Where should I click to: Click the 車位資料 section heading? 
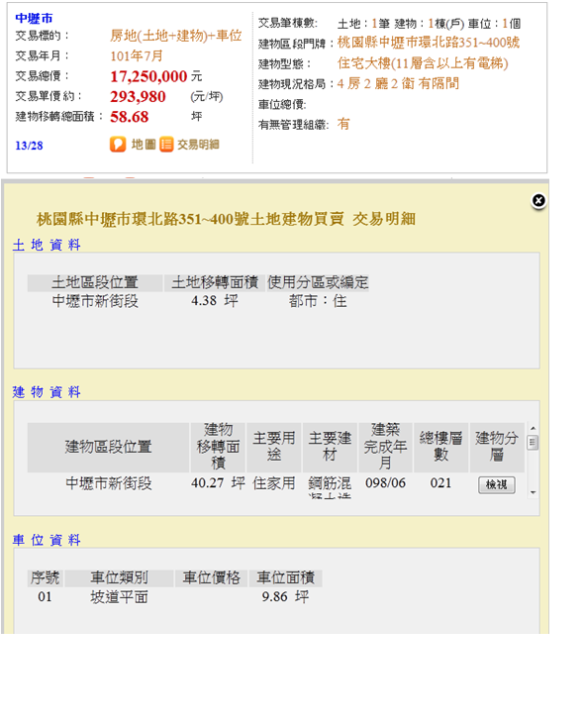[47, 540]
